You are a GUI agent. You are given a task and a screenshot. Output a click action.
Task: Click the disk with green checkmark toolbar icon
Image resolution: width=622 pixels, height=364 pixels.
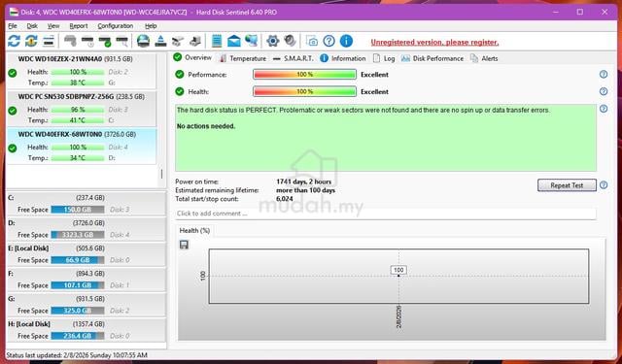click(x=105, y=41)
